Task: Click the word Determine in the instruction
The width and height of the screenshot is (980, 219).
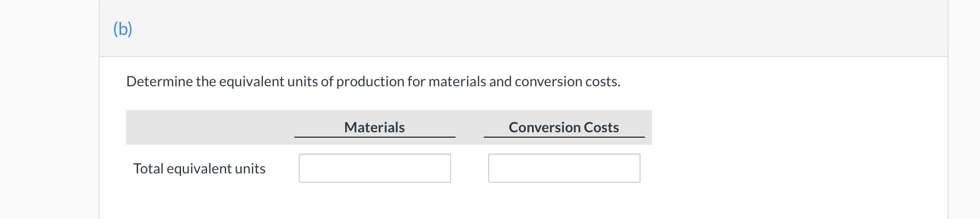Action: point(159,81)
